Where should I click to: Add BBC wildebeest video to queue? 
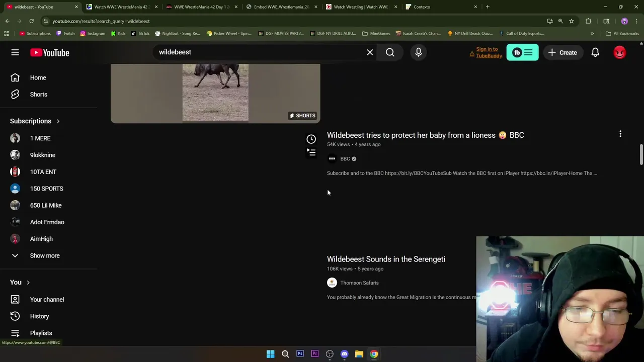pyautogui.click(x=311, y=152)
